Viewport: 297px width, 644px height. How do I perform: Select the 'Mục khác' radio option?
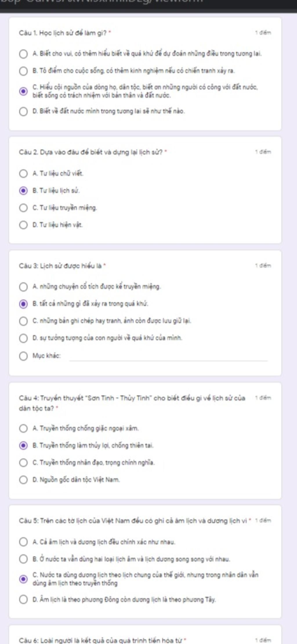tap(23, 356)
